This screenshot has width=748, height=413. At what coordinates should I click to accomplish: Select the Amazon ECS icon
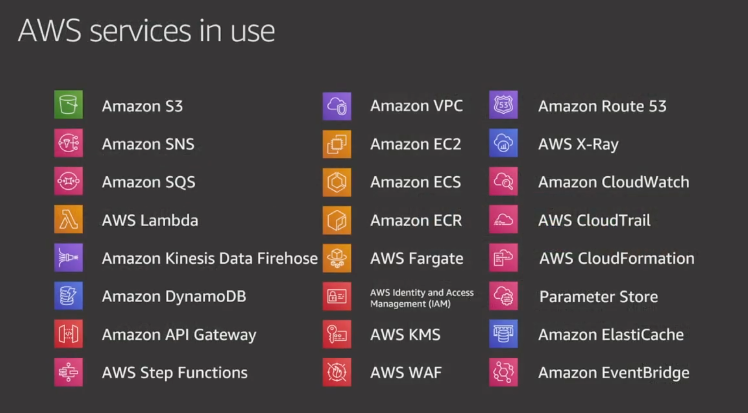[337, 182]
